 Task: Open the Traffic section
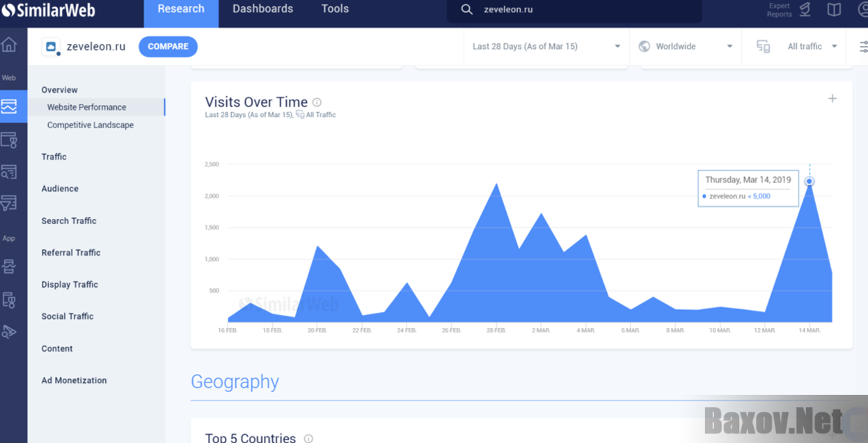(x=54, y=157)
